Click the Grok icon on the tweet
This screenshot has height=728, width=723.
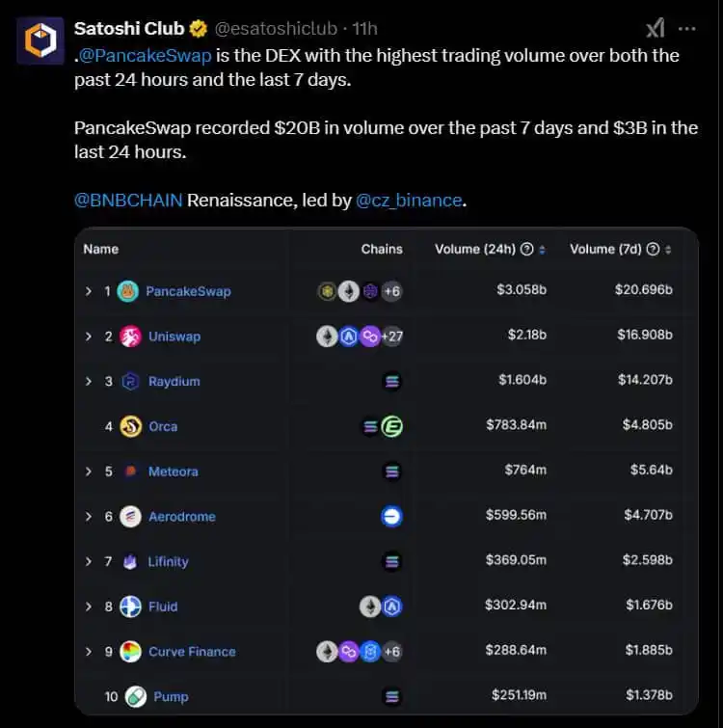[656, 28]
